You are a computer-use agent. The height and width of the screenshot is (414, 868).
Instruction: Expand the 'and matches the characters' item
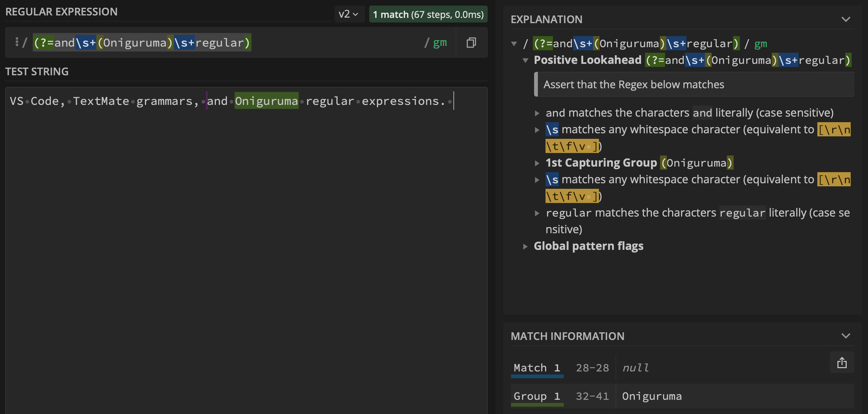pos(537,114)
